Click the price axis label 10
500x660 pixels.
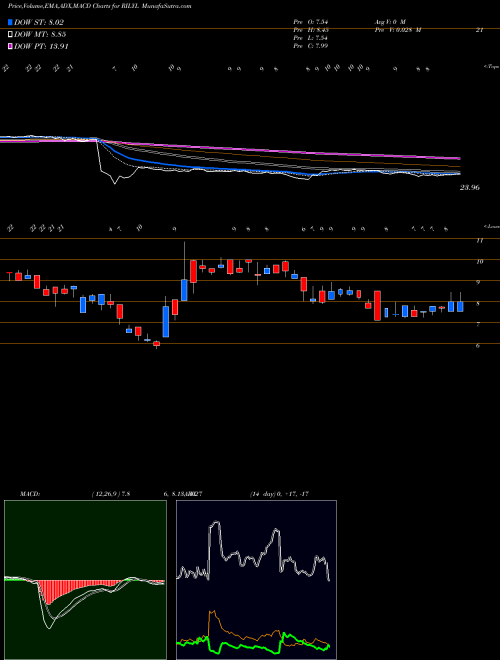[x=479, y=262]
